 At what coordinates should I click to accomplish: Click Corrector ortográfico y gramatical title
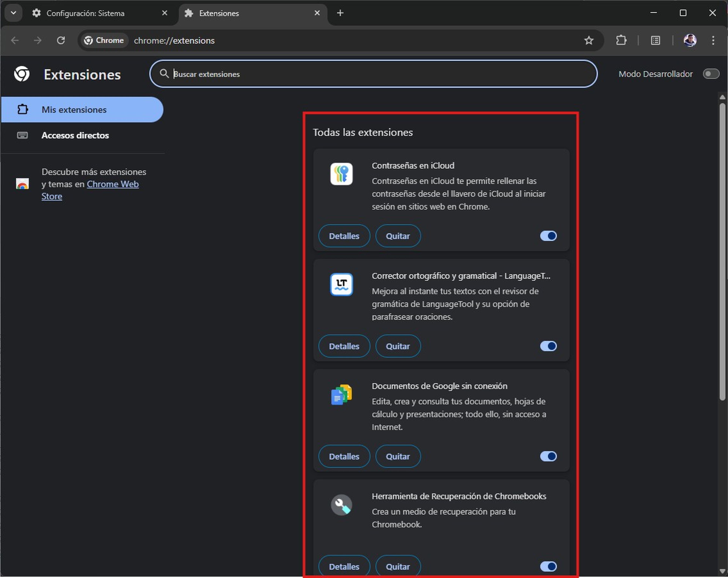pos(461,276)
